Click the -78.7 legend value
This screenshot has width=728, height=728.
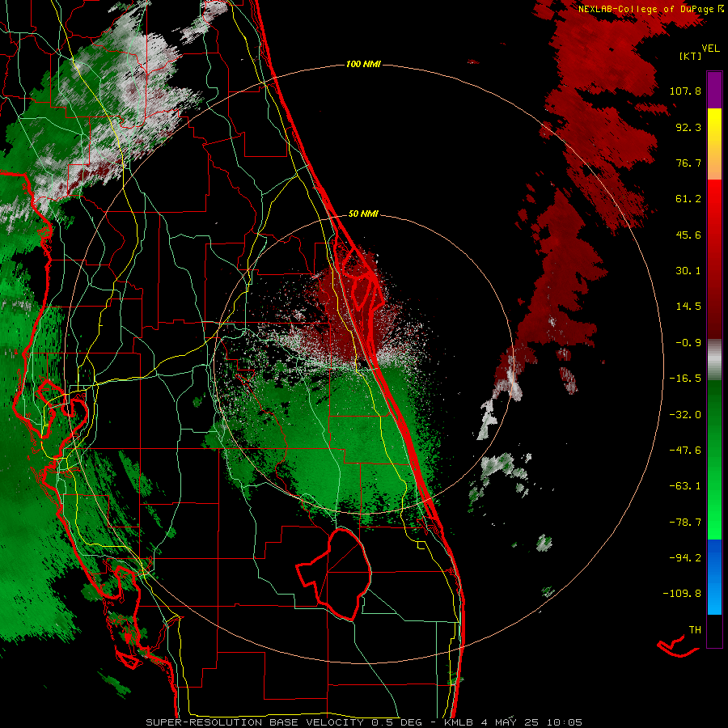(x=685, y=523)
